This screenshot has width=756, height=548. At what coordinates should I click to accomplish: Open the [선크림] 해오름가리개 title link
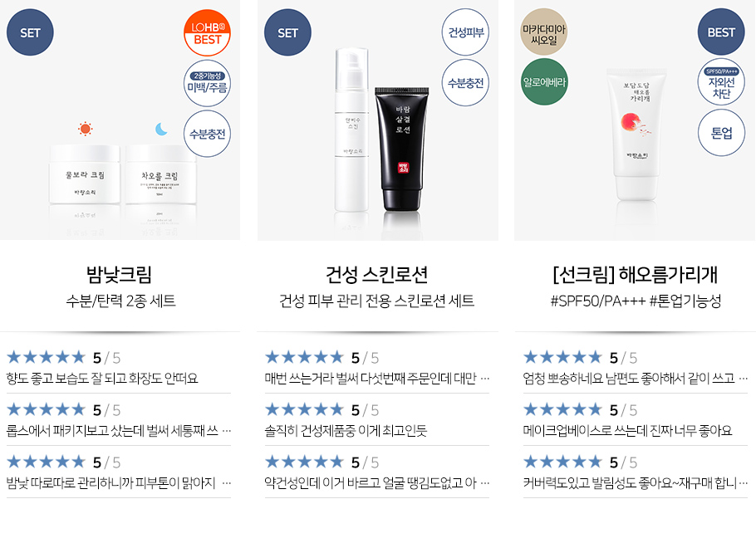pos(636,274)
